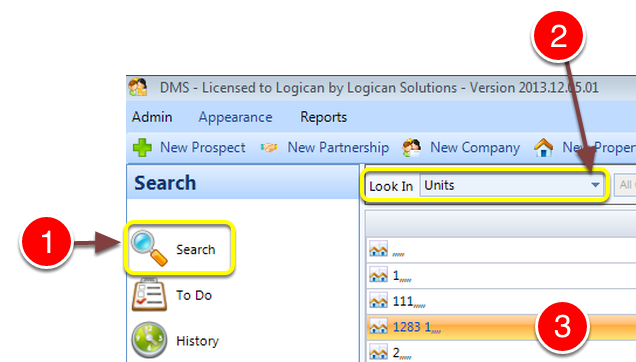Click the Look In Units combo box field
The height and width of the screenshot is (362, 636).
[511, 185]
